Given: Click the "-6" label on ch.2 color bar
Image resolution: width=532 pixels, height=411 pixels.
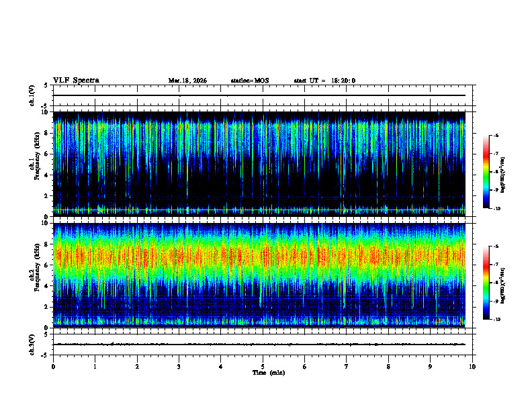Looking at the screenshot, I should coord(496,246).
